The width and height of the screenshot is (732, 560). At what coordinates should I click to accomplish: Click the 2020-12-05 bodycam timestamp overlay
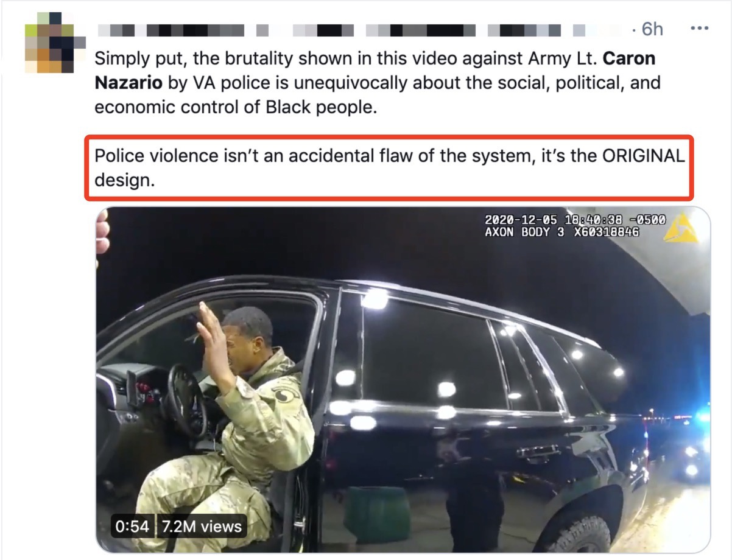tap(575, 220)
